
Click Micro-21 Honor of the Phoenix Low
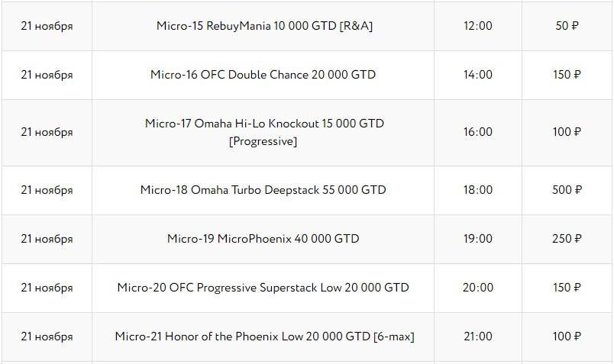(x=264, y=337)
